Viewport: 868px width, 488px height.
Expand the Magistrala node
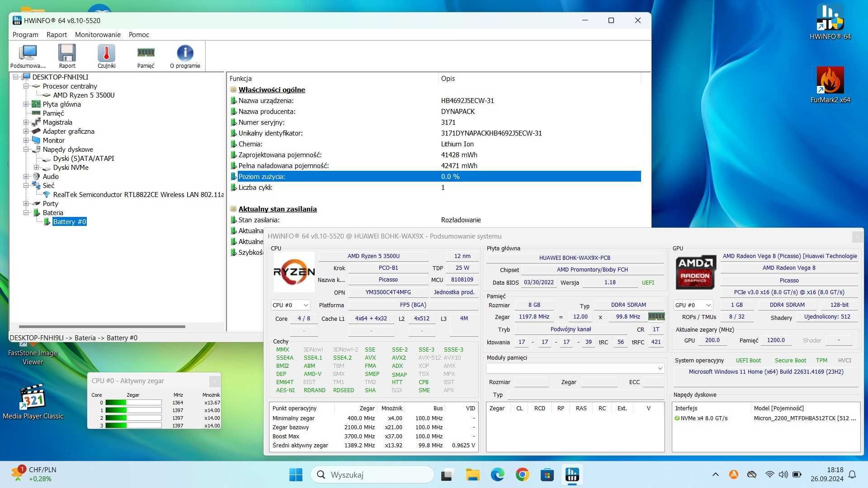tap(26, 122)
